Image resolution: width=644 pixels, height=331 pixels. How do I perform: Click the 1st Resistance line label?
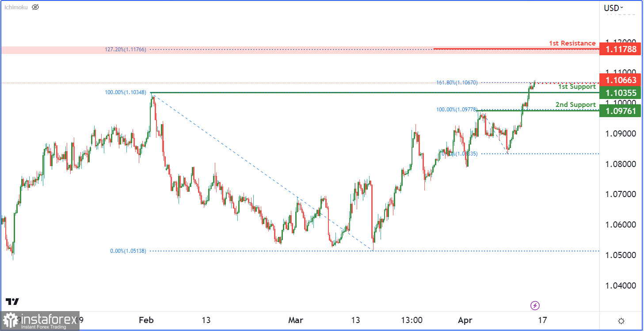[572, 43]
